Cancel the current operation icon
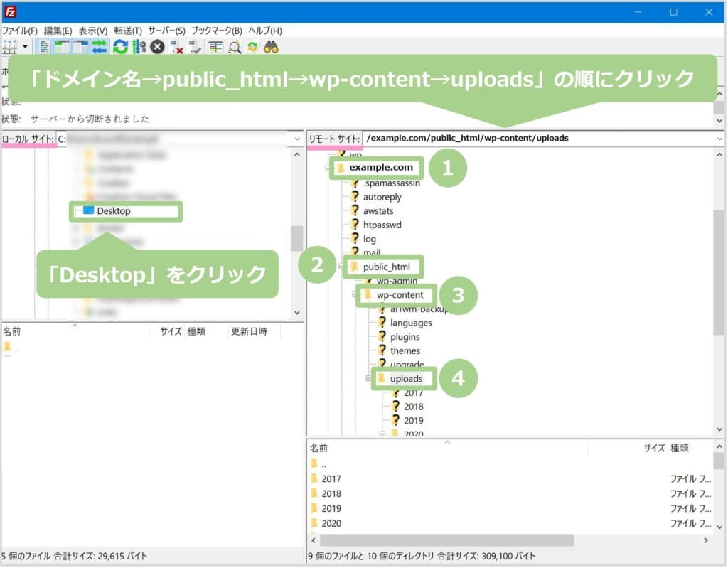Viewport: 728px width, 568px height. pyautogui.click(x=157, y=47)
